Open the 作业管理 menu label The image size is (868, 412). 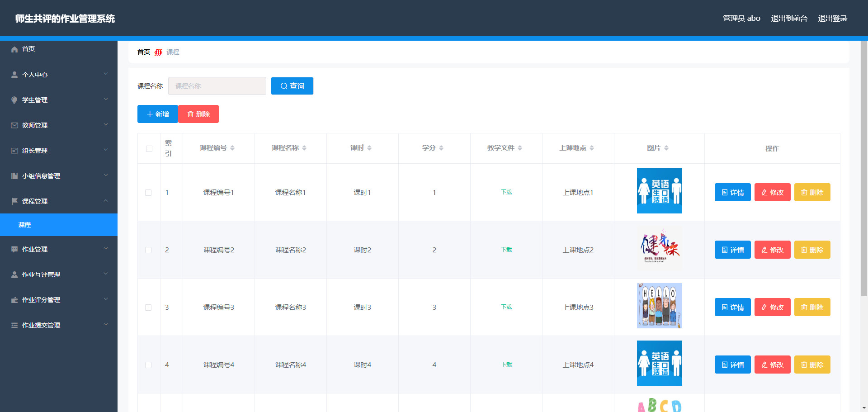click(x=35, y=249)
